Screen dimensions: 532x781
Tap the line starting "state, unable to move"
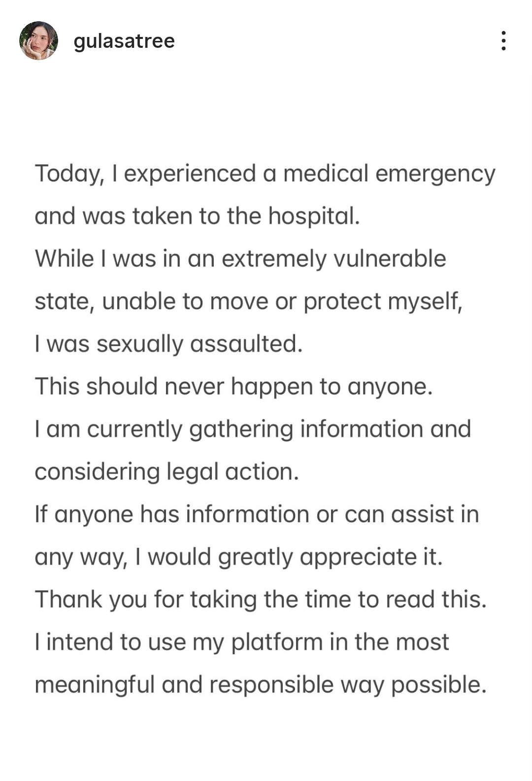pyautogui.click(x=248, y=301)
